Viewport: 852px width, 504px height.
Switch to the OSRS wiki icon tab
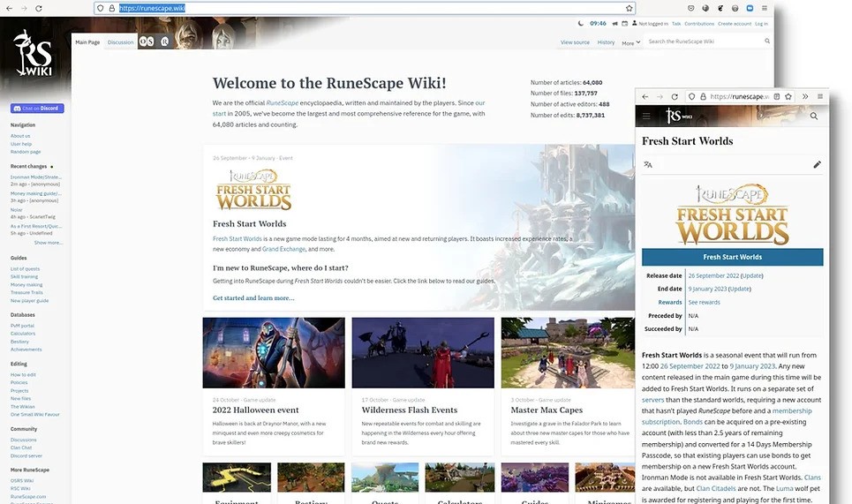[x=147, y=41]
